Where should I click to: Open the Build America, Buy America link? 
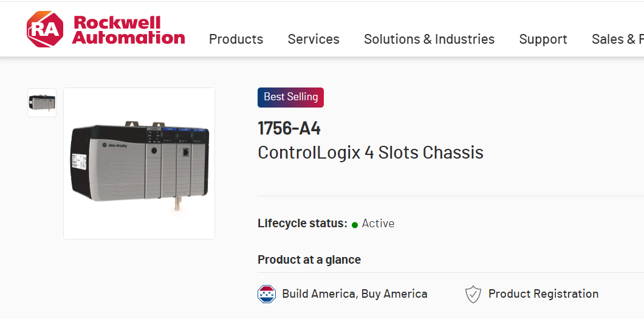354,294
